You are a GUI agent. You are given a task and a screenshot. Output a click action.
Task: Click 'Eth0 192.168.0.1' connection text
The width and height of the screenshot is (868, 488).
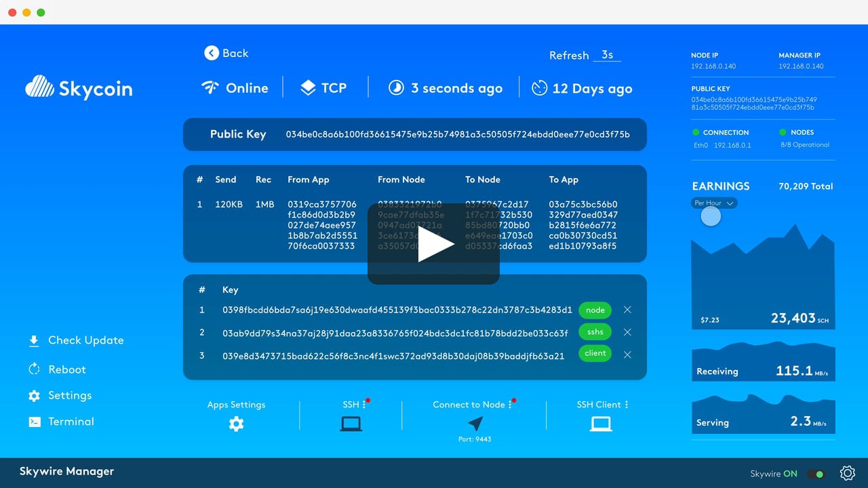[722, 145]
